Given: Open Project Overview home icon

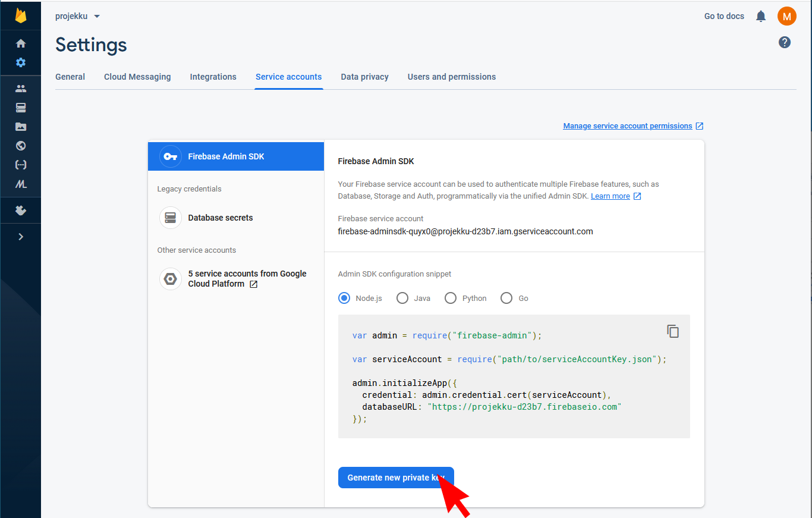Looking at the screenshot, I should (21, 43).
